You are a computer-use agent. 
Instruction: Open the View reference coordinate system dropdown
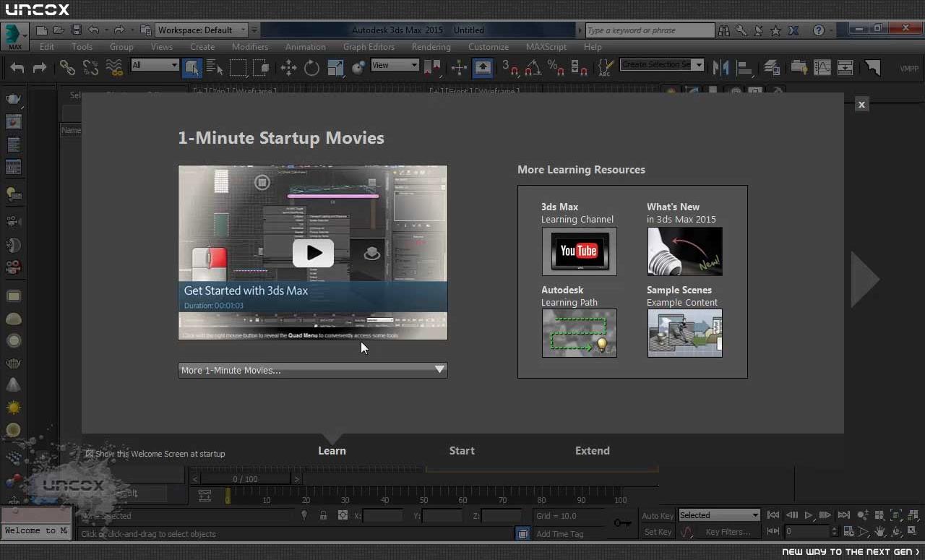click(x=395, y=65)
